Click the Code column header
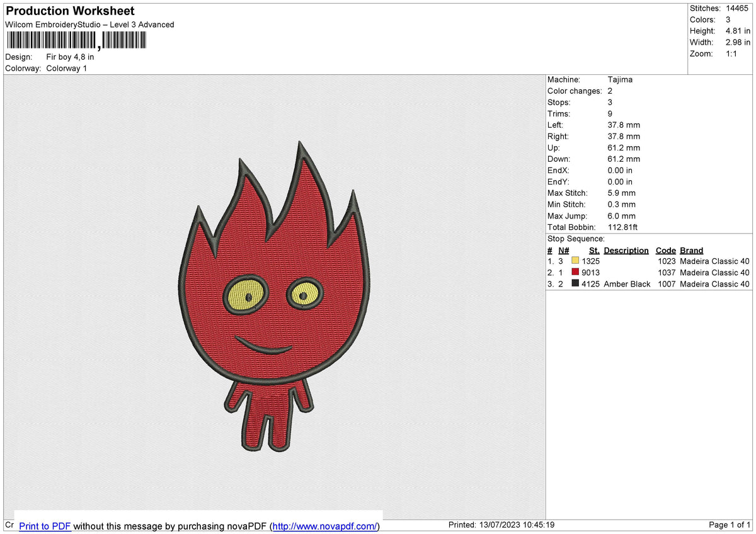 click(665, 250)
